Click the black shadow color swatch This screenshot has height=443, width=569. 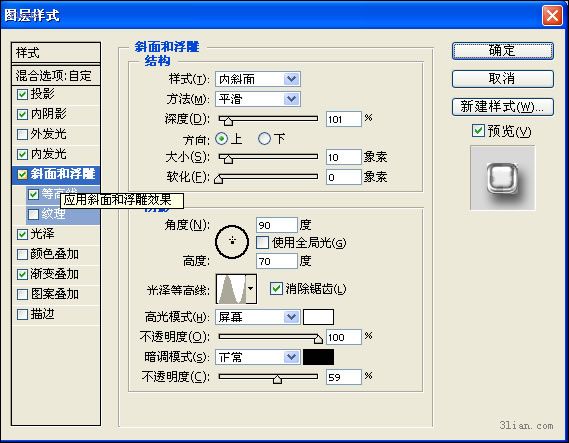(x=318, y=357)
